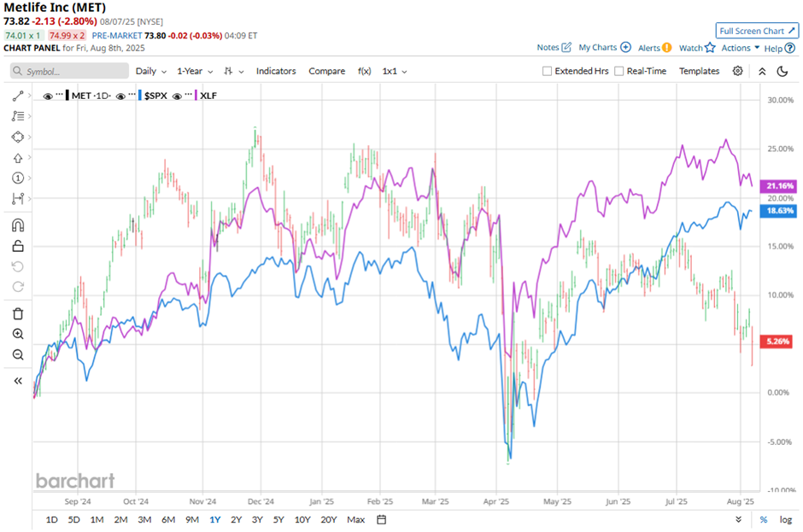Enable the Extended Hrs checkbox
803x532 pixels.
coord(547,71)
